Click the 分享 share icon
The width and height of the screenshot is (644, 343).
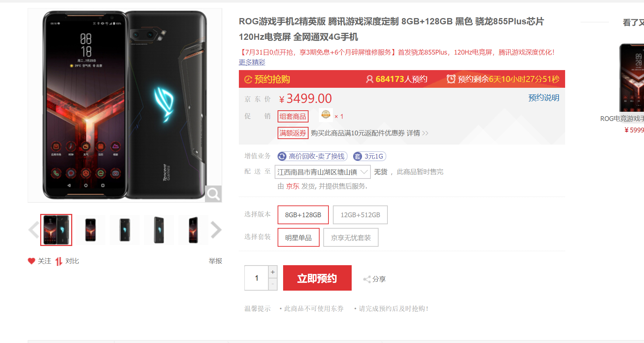(x=367, y=279)
